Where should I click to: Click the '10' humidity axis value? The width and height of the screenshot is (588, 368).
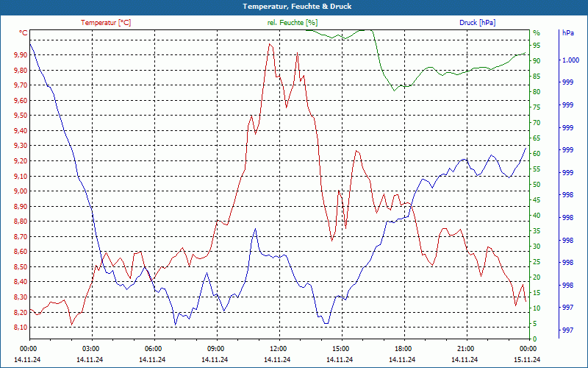(x=537, y=308)
